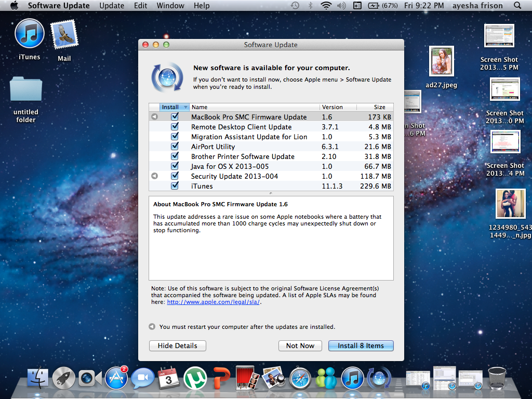Open iTunes music note icon in Dock
The width and height of the screenshot is (532, 399).
pyautogui.click(x=352, y=378)
